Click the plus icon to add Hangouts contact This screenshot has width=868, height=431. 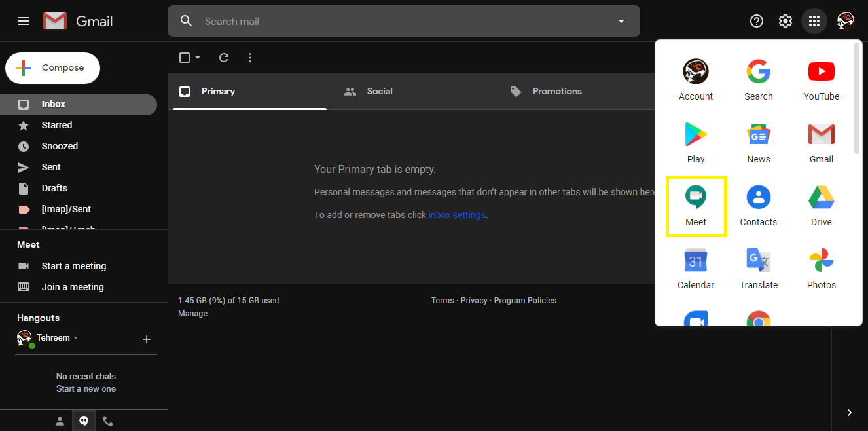147,339
